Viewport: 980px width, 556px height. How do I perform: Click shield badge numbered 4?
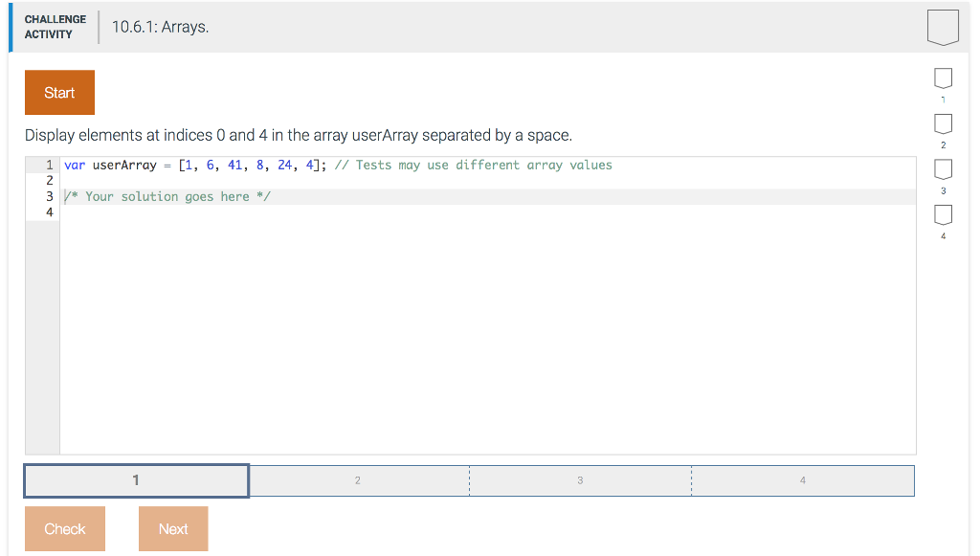(943, 214)
